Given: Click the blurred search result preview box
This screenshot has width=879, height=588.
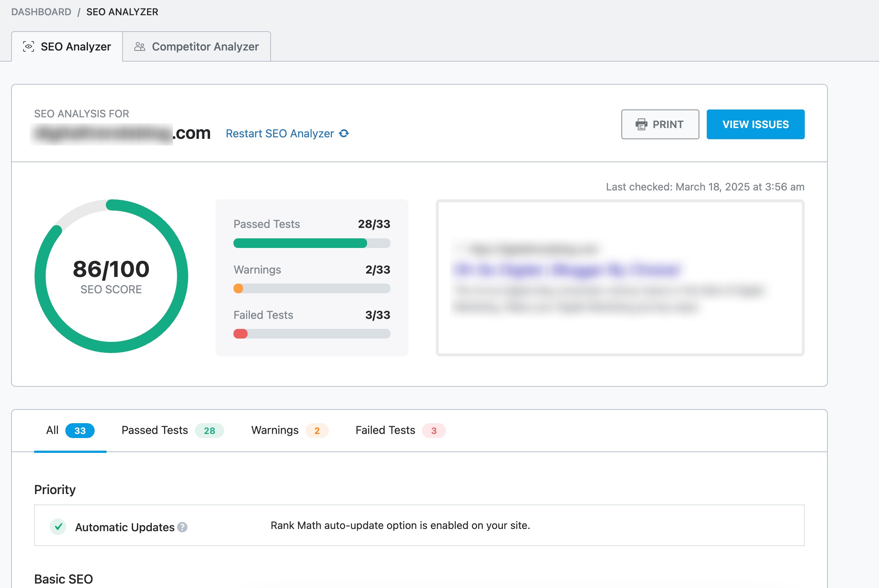Looking at the screenshot, I should 620,278.
